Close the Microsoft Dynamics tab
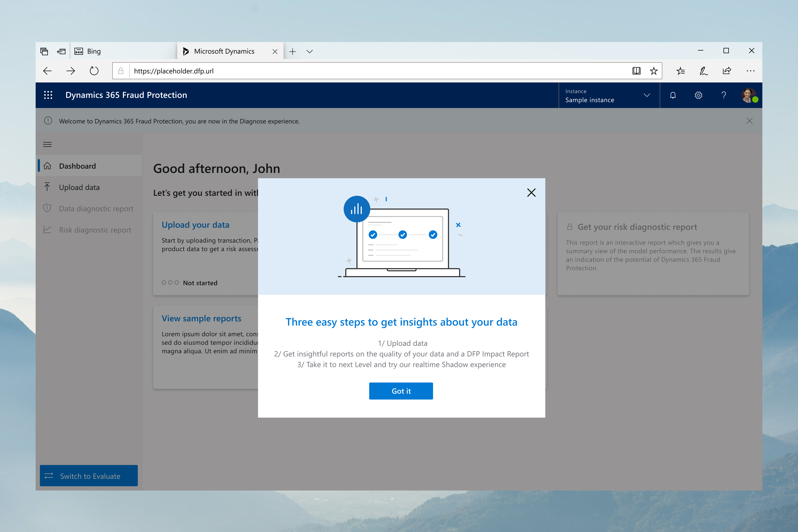Screen dimensions: 798x532 pyautogui.click(x=275, y=52)
